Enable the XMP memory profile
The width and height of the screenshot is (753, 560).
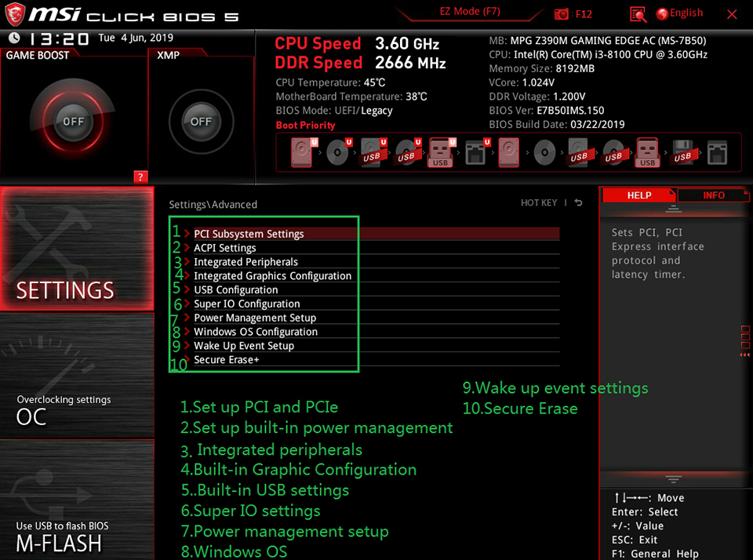click(x=201, y=122)
